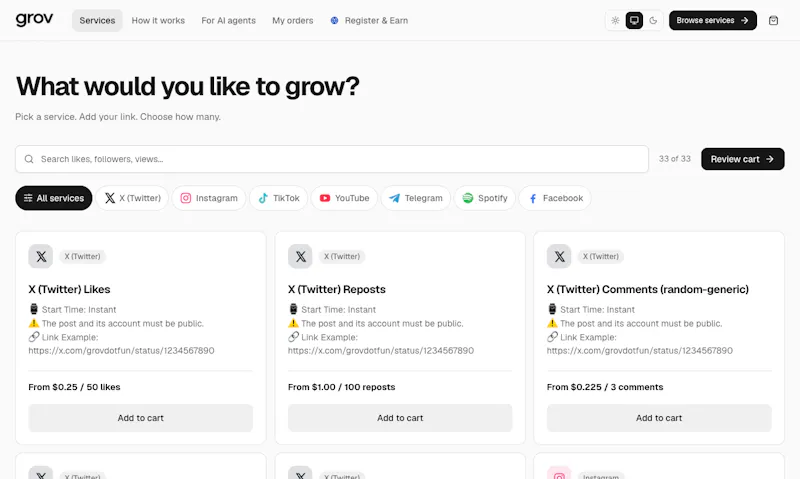Click the X (Twitter) Reposts title

(337, 289)
